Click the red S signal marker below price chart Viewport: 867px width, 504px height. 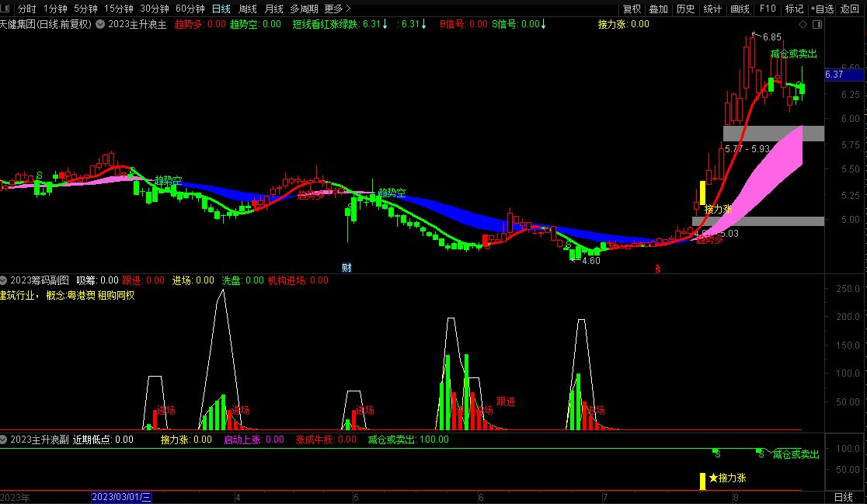pos(657,268)
